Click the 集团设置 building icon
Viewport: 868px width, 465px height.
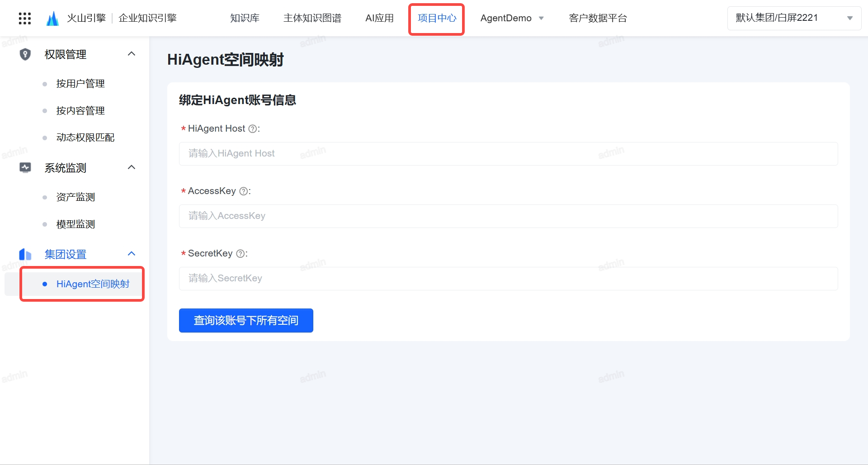[25, 254]
